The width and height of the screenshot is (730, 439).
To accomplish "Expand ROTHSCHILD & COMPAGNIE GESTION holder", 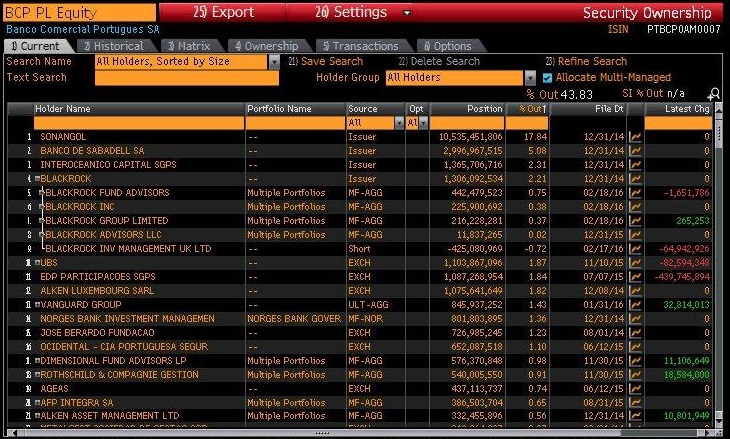I will [37, 374].
